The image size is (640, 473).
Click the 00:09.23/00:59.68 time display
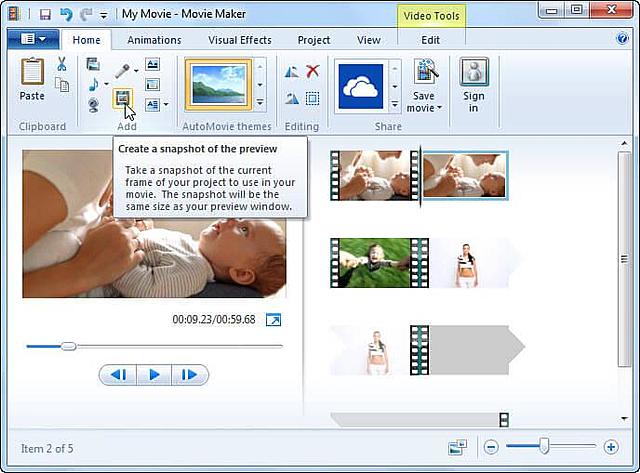click(214, 319)
